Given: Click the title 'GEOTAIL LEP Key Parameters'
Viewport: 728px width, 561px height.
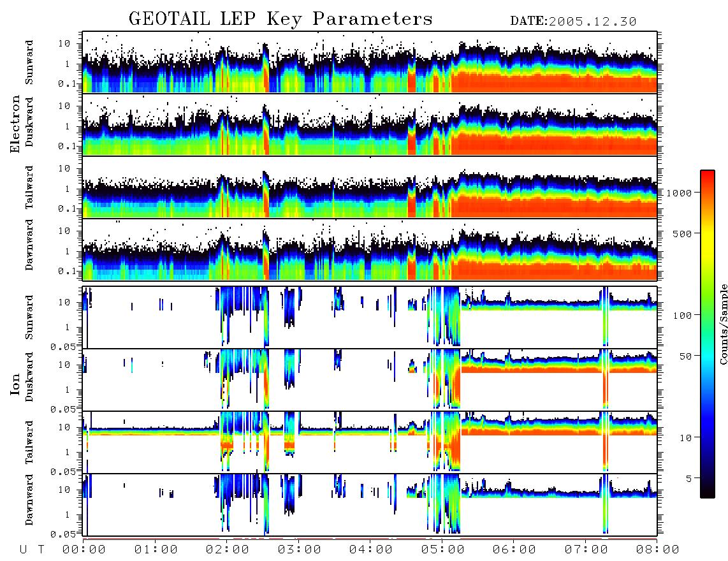Looking at the screenshot, I should (280, 19).
